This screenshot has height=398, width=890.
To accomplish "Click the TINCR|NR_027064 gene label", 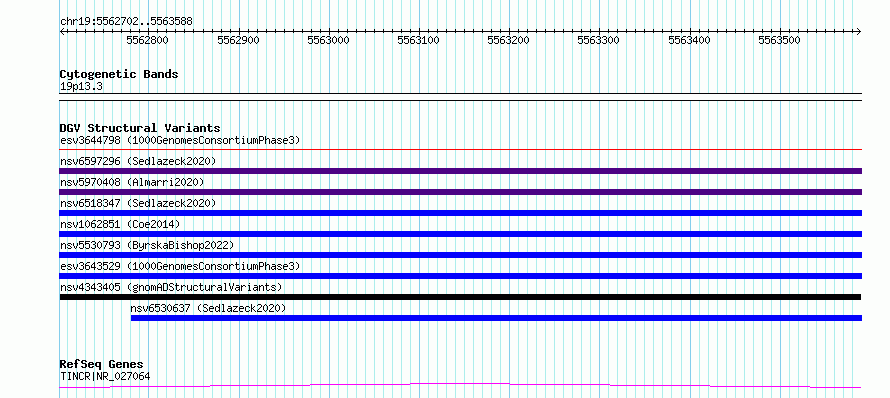I will (x=105, y=376).
